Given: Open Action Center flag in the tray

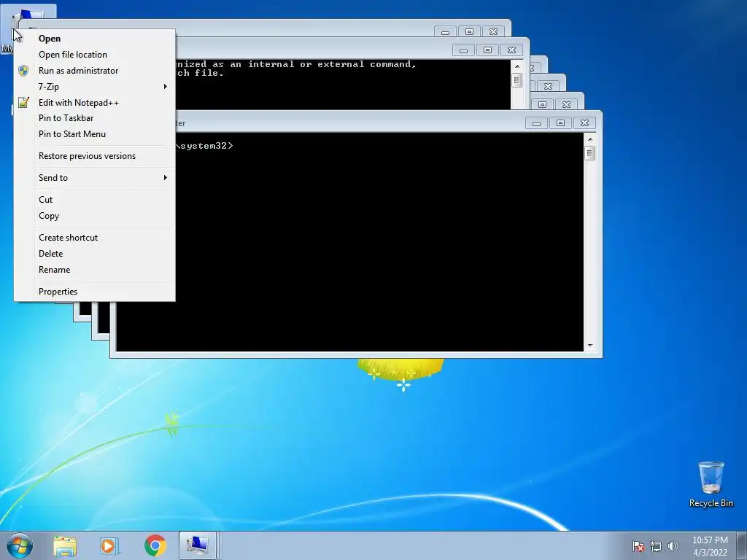Looking at the screenshot, I should point(638,546).
